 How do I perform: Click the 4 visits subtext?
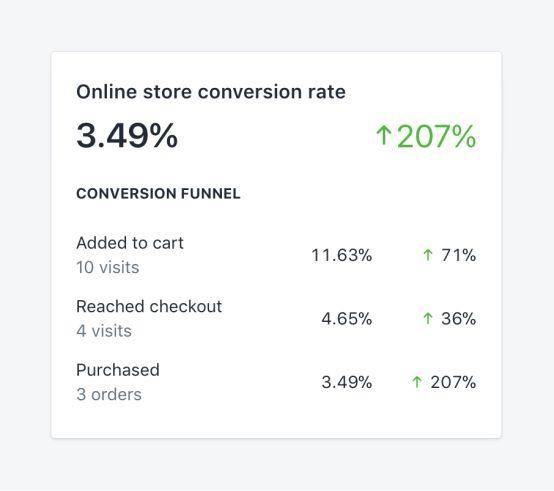104,331
